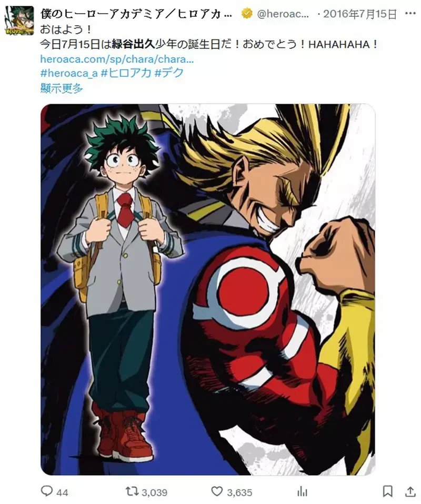Retweet using the repost arrows icon
The height and width of the screenshot is (504, 421).
[x=132, y=491]
